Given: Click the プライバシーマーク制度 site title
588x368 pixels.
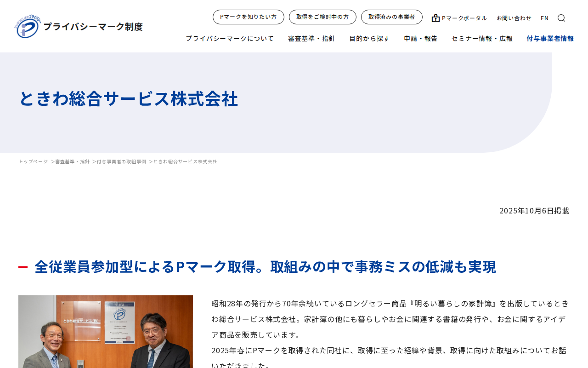Looking at the screenshot, I should [93, 27].
